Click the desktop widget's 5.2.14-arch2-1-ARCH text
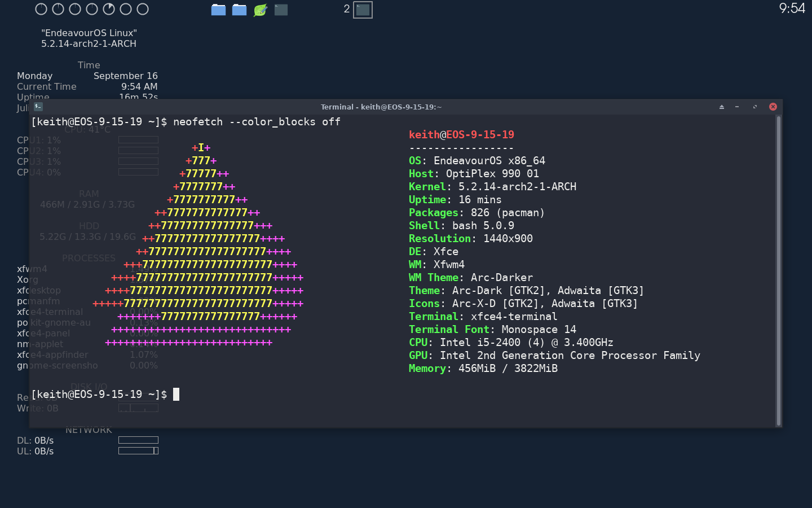Image resolution: width=812 pixels, height=508 pixels. [89, 43]
